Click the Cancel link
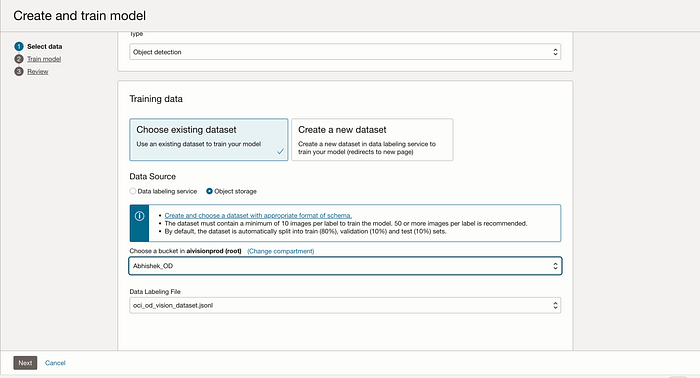The width and height of the screenshot is (700, 378). pyautogui.click(x=55, y=363)
